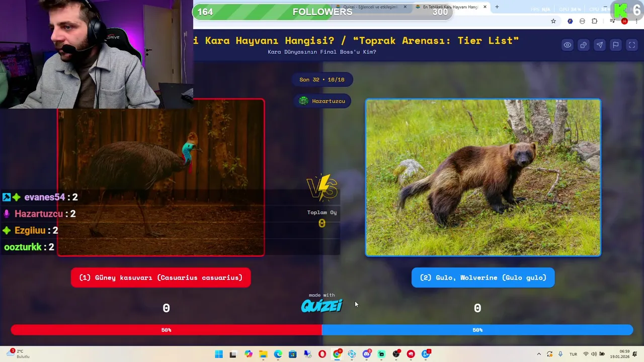
Task: Open Microsoft Store from the taskbar
Action: click(x=293, y=354)
